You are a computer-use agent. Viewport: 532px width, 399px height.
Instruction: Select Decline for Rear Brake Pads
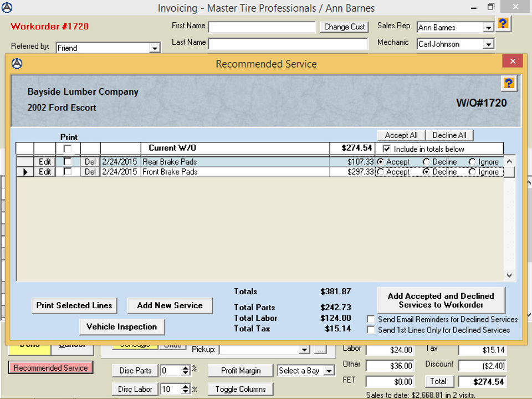point(426,162)
